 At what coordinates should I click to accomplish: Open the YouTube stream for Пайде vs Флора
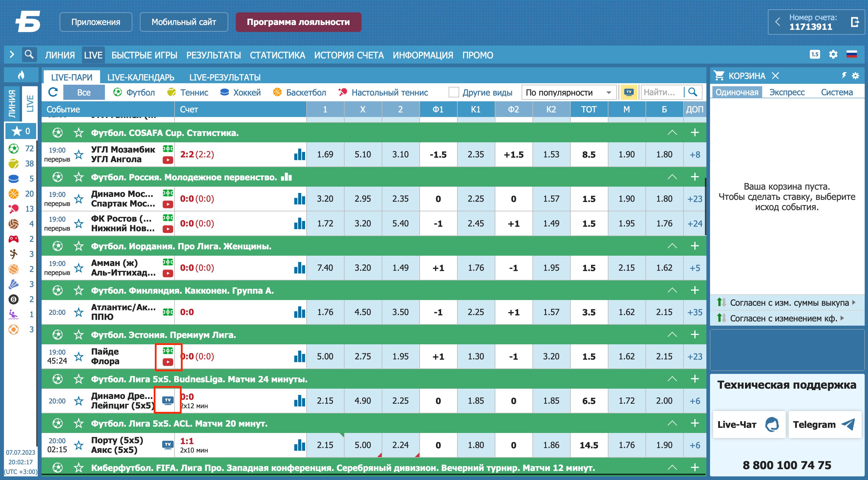(168, 362)
